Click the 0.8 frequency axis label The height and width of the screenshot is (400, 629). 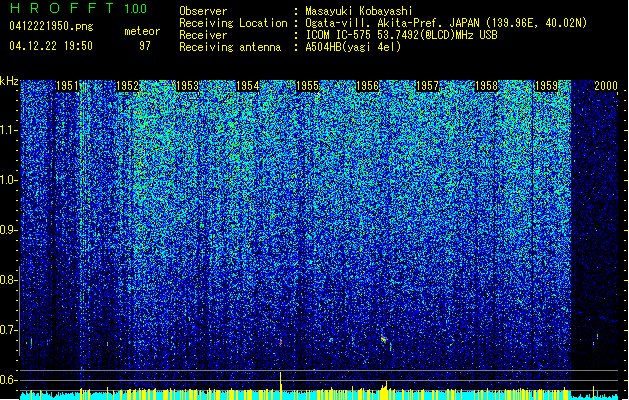pyautogui.click(x=9, y=280)
